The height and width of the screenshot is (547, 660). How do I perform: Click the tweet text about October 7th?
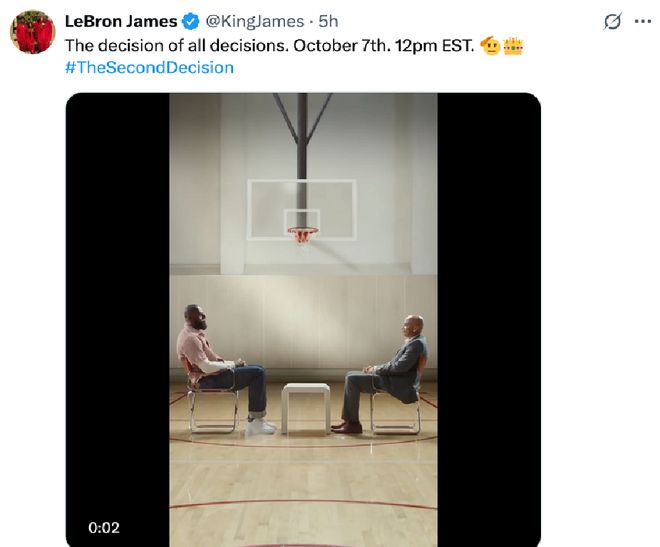tap(269, 46)
